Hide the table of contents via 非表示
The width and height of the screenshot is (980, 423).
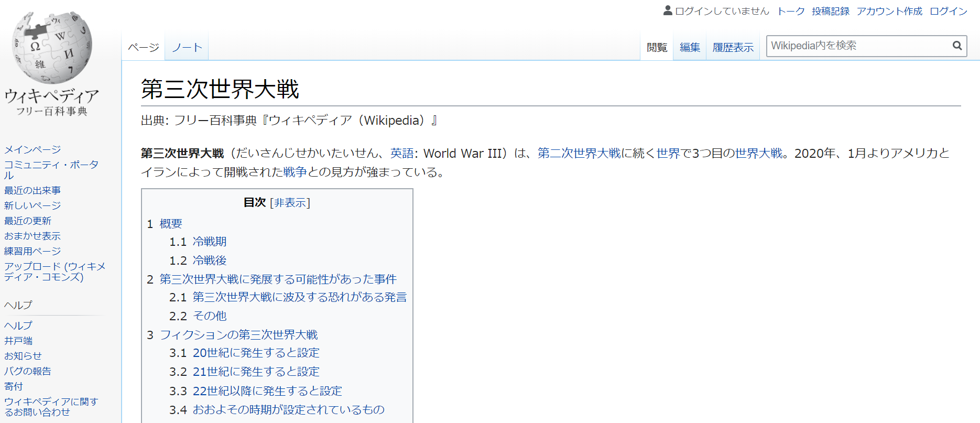click(x=290, y=203)
